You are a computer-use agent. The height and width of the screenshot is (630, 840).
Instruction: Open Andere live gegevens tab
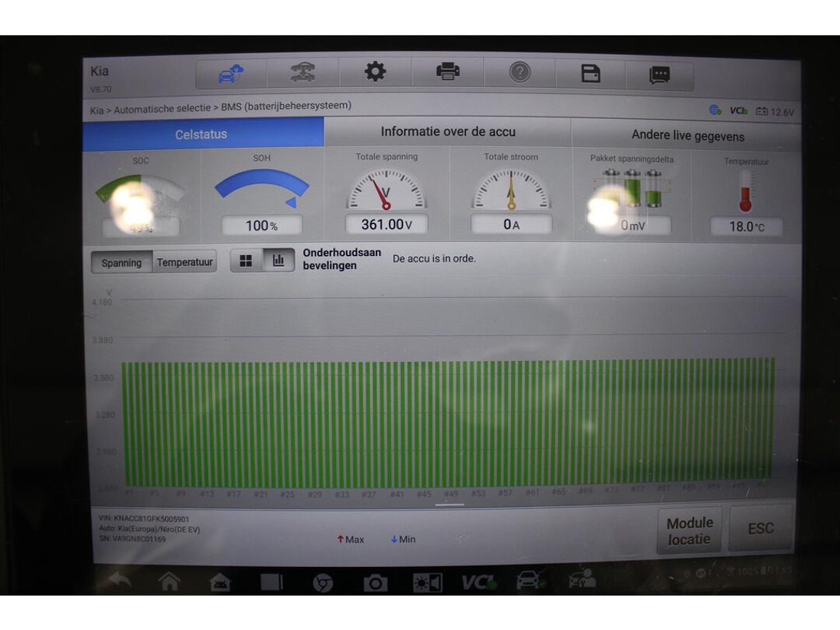click(x=687, y=135)
